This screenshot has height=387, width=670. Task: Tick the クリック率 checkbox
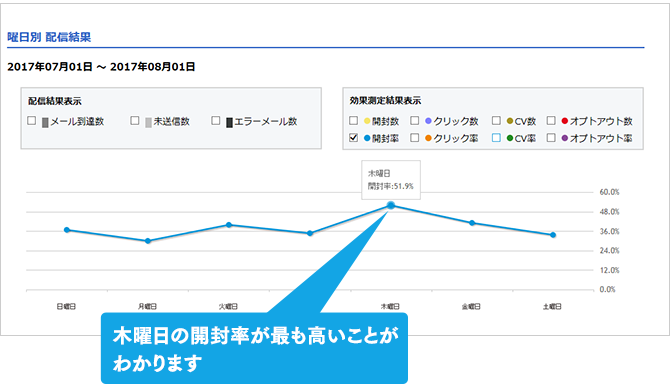(x=414, y=138)
